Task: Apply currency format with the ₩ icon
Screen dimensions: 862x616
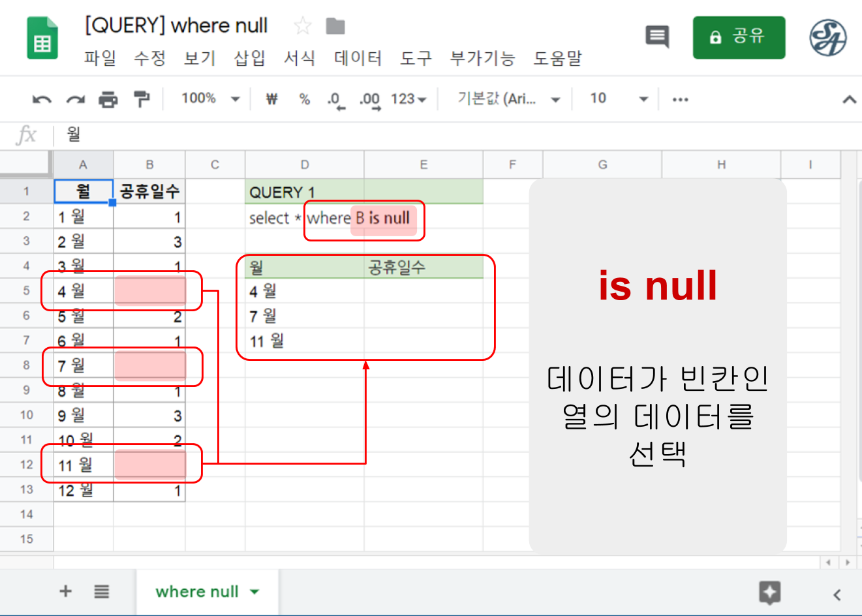Action: (271, 99)
